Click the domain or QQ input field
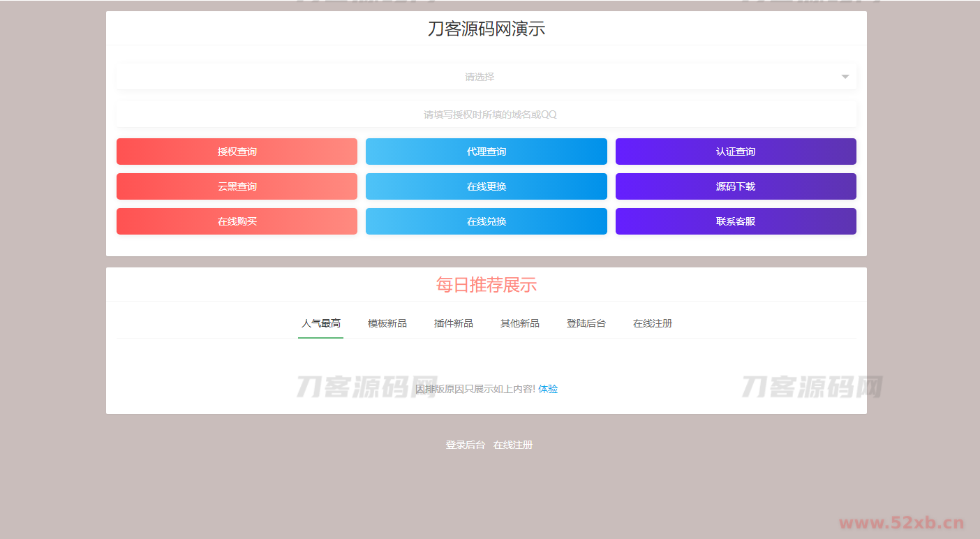Screen dimensions: 980x539 pos(486,114)
